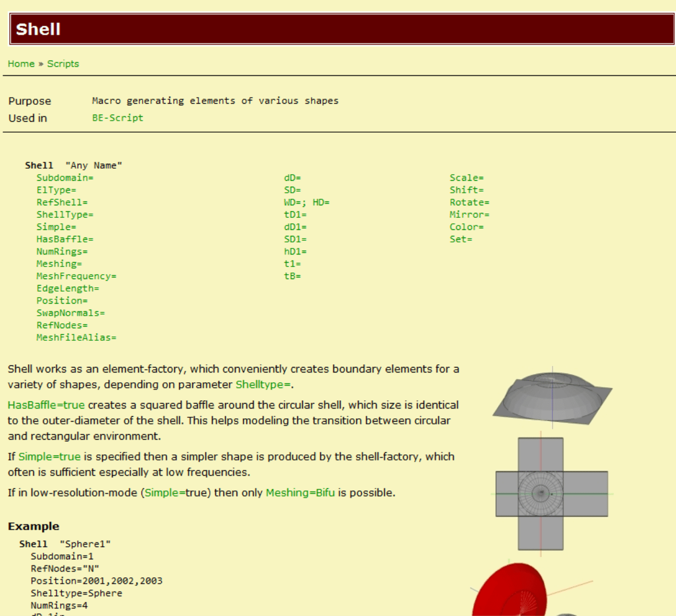676x616 pixels.
Task: Open the Scale= parameter link
Action: [x=467, y=178]
